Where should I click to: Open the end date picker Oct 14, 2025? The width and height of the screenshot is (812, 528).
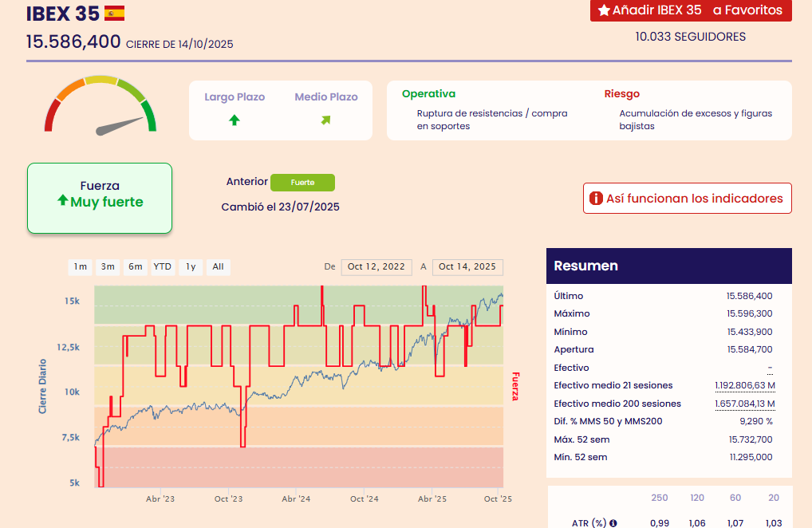click(467, 267)
